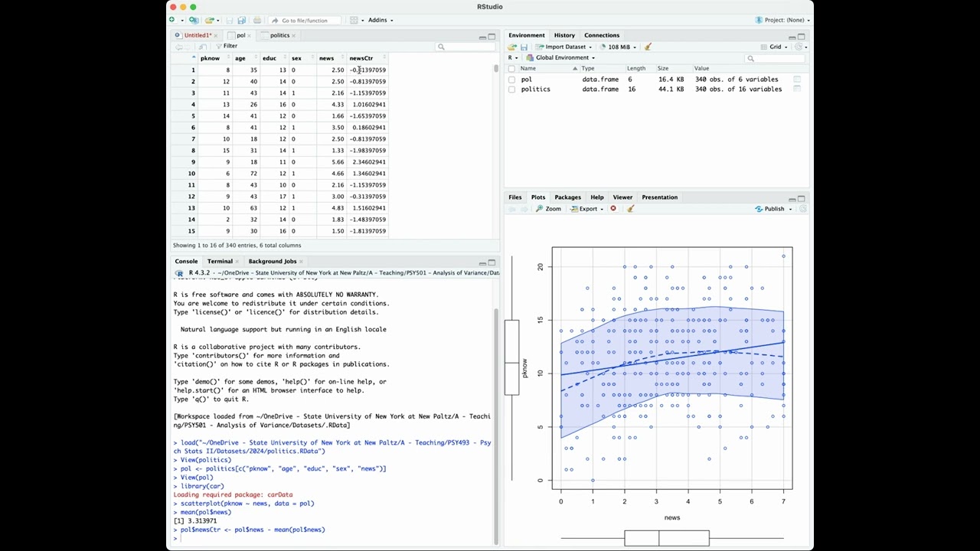Open the History tab
This screenshot has height=551, width=980.
click(564, 35)
